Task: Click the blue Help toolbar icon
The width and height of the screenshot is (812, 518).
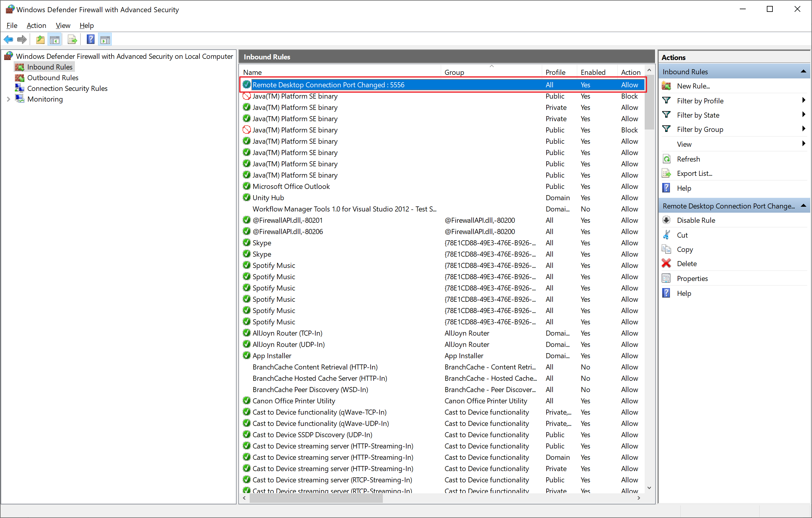Action: 90,40
